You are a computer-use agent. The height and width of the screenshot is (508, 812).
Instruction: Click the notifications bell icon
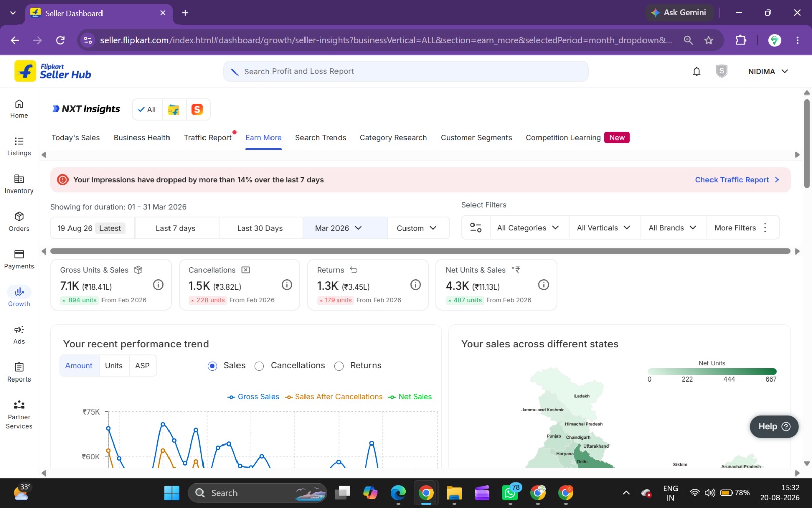pos(697,72)
